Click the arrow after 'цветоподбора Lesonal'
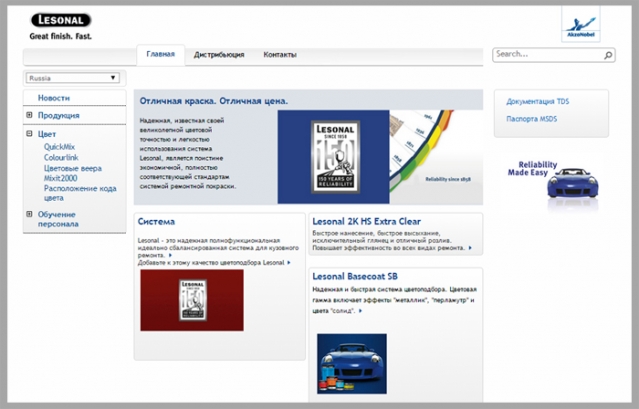This screenshot has width=639, height=409. pos(289,263)
